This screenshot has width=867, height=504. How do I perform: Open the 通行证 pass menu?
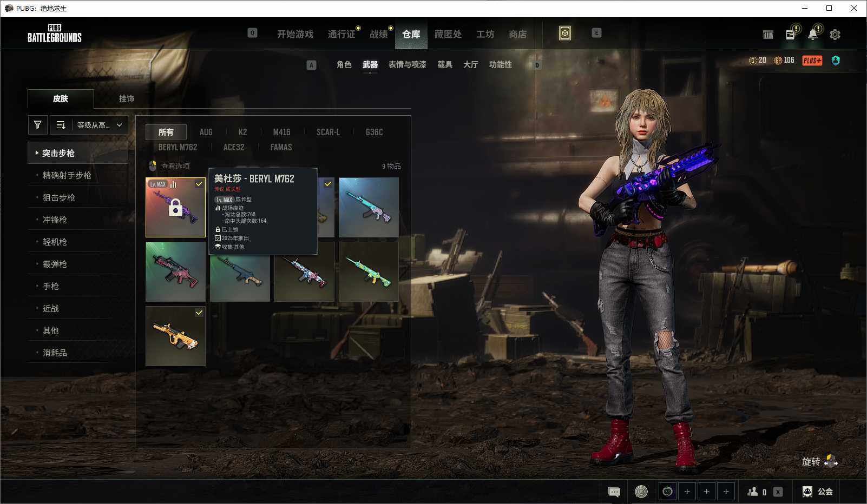341,34
